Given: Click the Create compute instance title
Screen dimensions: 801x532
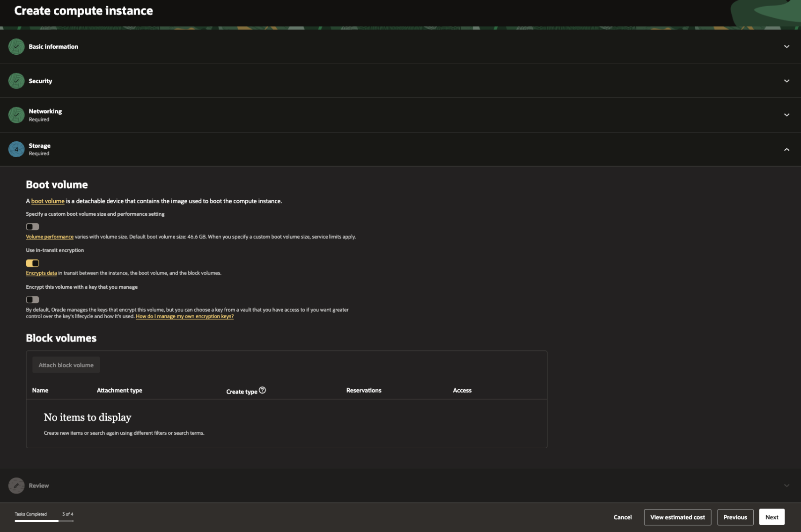Looking at the screenshot, I should click(84, 11).
